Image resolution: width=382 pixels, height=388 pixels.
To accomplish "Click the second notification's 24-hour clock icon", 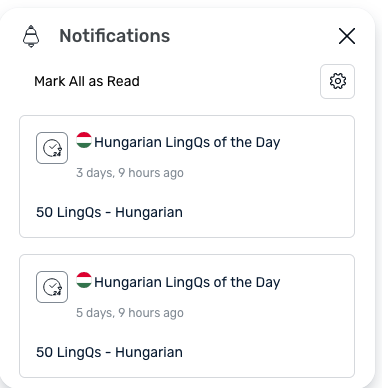I will [52, 287].
